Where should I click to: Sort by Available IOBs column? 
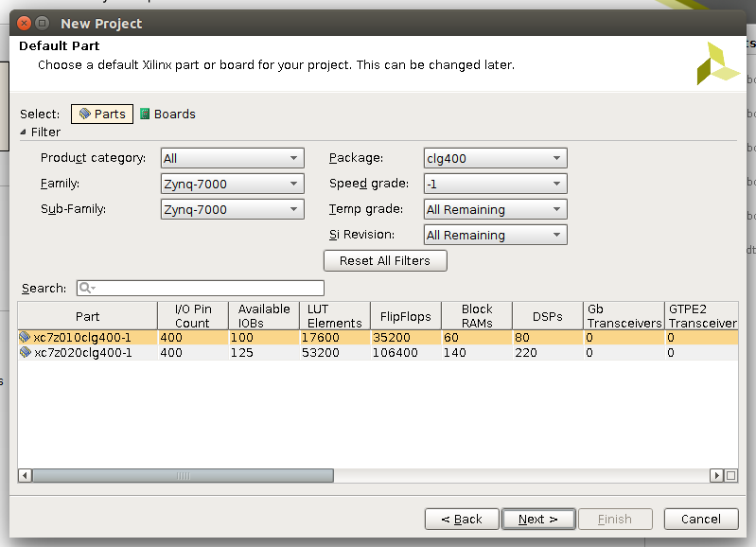(x=264, y=316)
